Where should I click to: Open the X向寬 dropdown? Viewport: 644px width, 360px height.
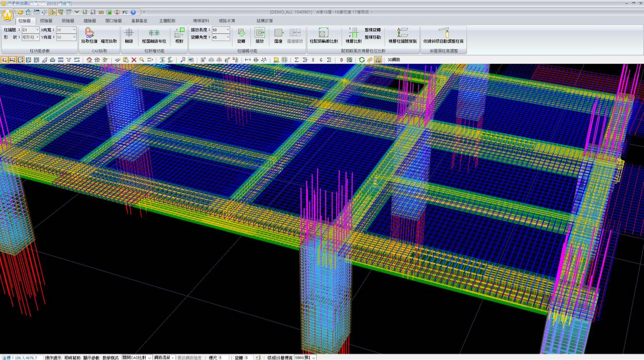point(74,30)
